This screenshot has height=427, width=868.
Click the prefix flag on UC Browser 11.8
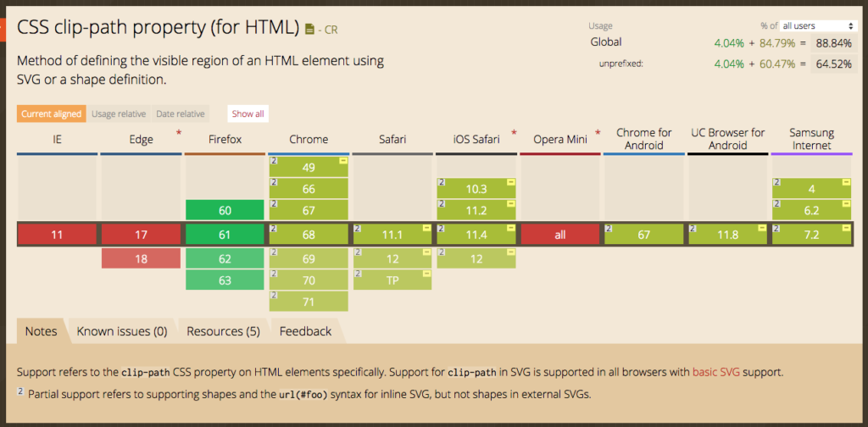click(x=762, y=228)
